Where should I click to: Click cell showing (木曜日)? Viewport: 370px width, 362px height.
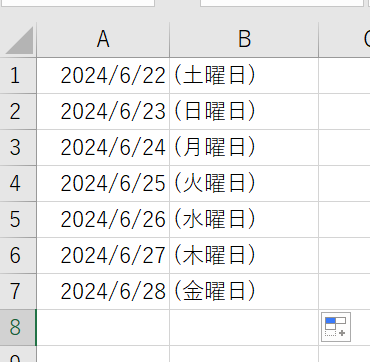(x=244, y=256)
